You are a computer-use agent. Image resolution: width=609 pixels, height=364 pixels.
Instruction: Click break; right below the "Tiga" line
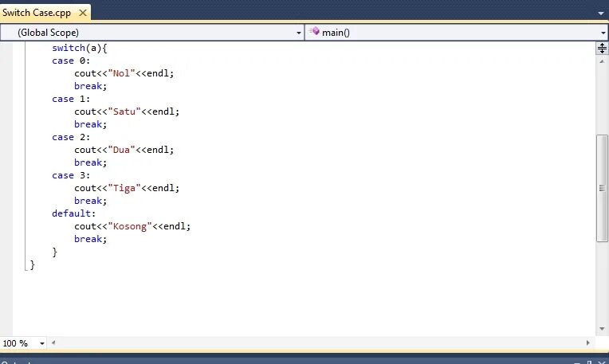(x=91, y=201)
